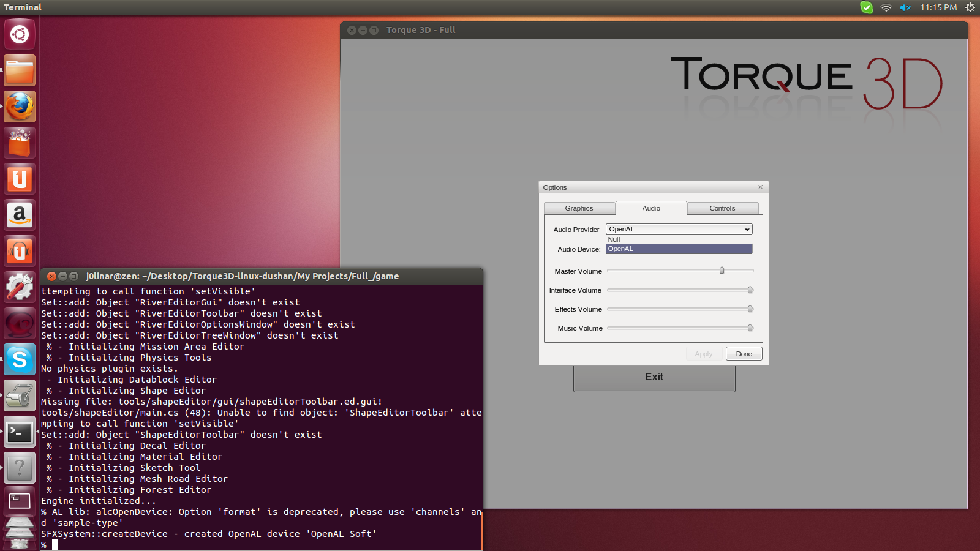Open the clock in the top panel
Image resolution: width=980 pixels, height=551 pixels.
coord(938,7)
